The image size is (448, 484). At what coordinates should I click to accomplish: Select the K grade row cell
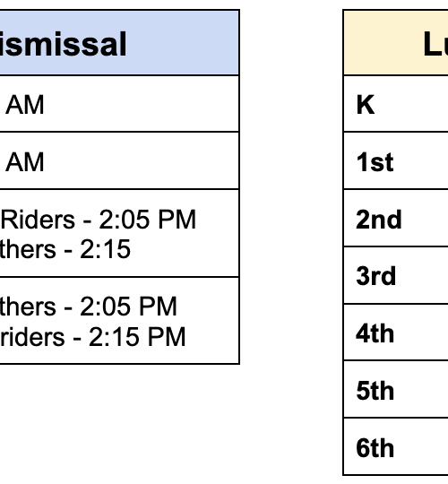point(396,104)
